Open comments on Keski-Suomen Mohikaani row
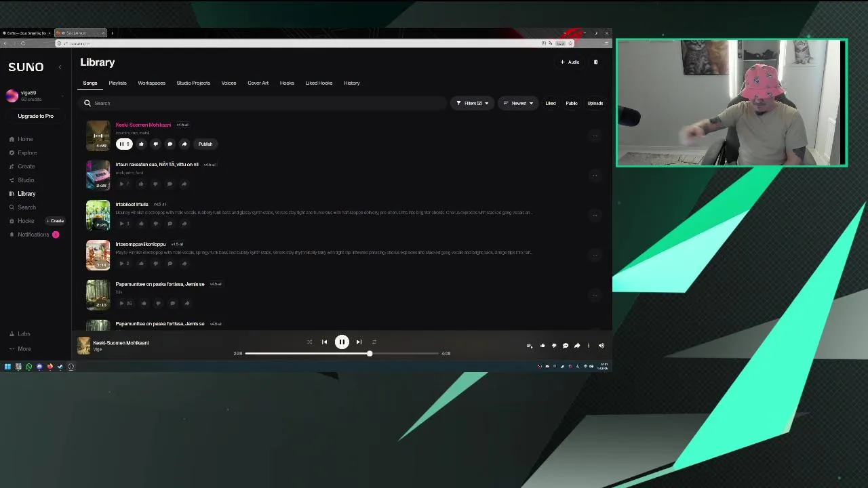Viewport: 868px width, 488px height. pyautogui.click(x=170, y=144)
